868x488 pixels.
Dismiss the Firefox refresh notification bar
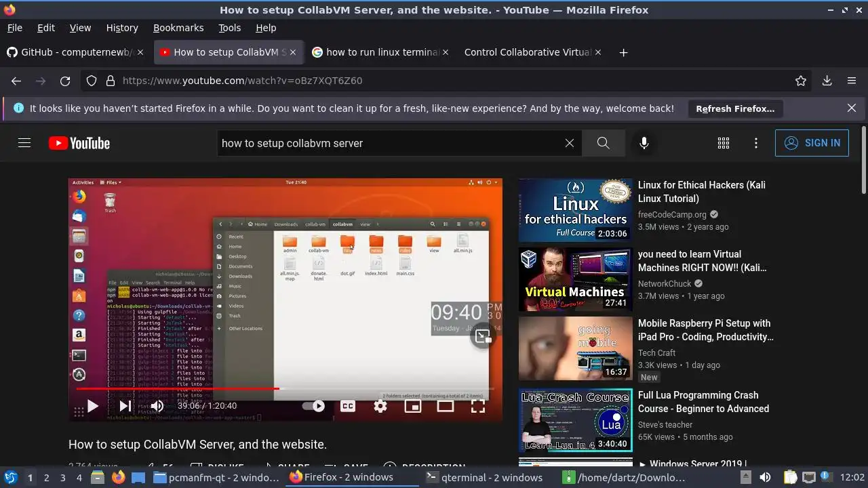(852, 108)
